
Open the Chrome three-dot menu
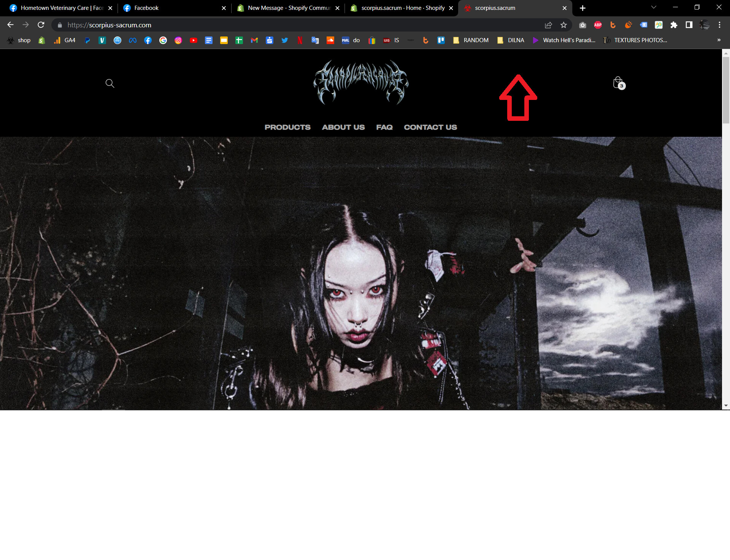tap(719, 25)
